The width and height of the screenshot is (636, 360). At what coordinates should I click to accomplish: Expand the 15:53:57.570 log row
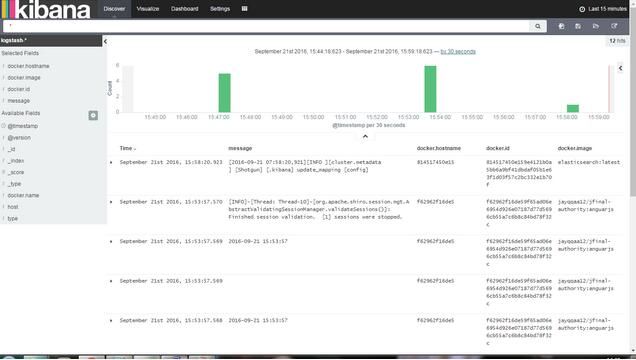pos(112,202)
